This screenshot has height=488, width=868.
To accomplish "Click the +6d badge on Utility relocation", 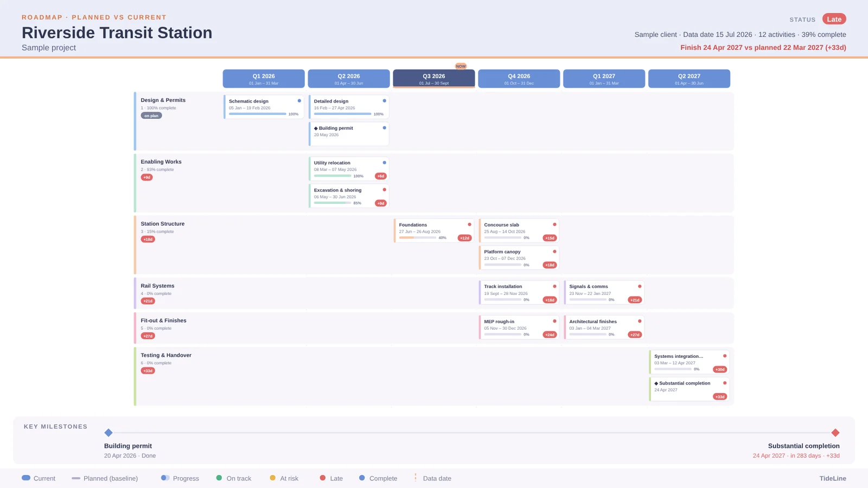I will [x=381, y=176].
